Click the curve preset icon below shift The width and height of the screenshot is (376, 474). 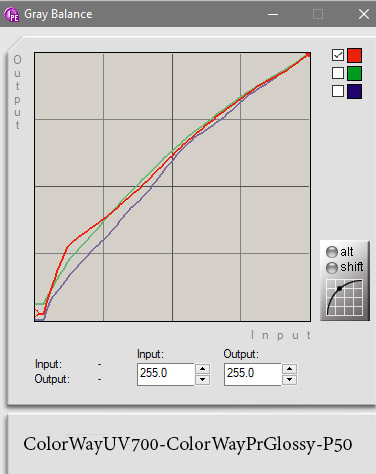pos(345,297)
